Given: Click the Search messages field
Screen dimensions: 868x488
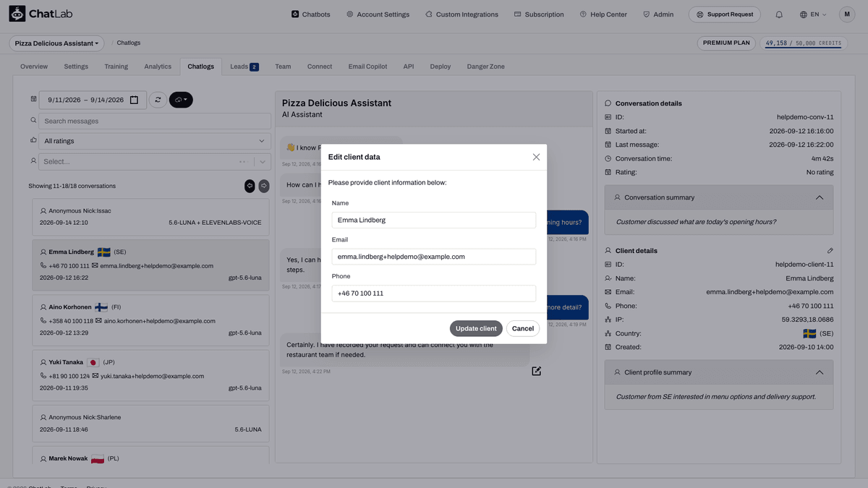Looking at the screenshot, I should (x=155, y=121).
